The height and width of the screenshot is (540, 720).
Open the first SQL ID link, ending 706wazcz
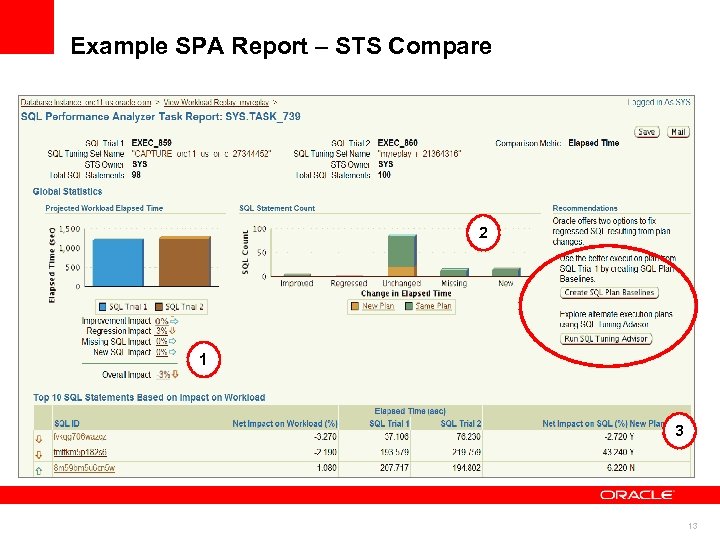(80, 437)
